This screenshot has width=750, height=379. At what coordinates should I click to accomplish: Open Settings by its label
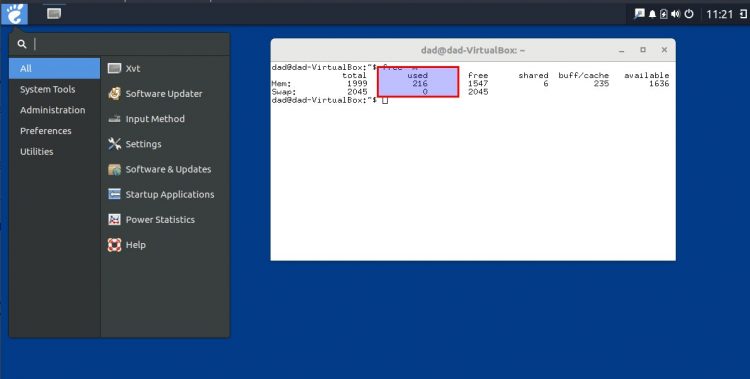point(143,144)
